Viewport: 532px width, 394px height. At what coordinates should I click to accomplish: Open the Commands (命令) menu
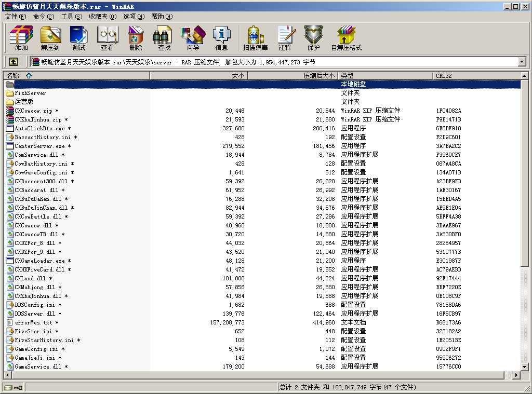(44, 16)
